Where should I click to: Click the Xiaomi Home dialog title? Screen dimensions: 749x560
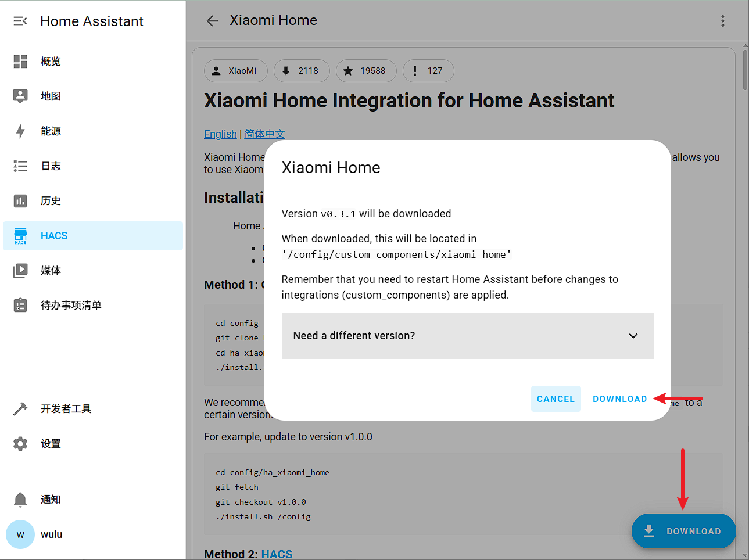331,168
